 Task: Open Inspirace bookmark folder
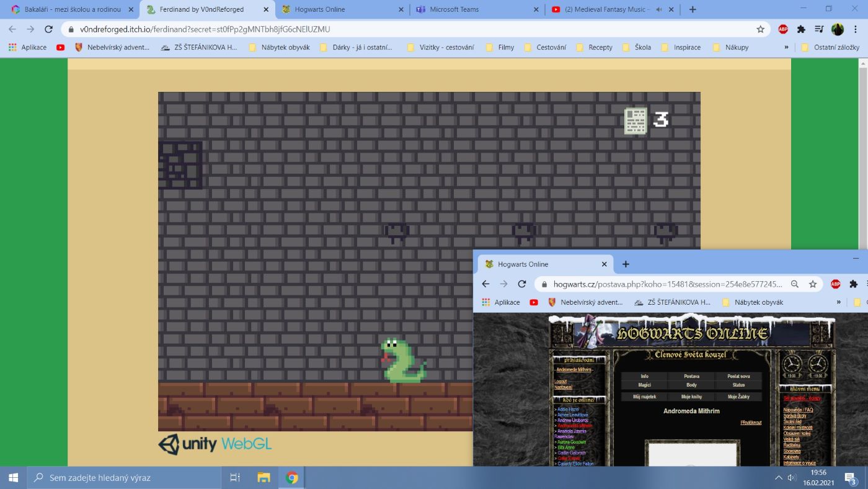point(681,47)
